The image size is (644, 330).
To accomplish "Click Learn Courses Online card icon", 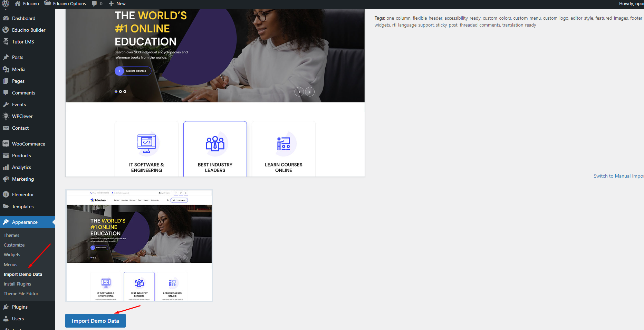I will 283,143.
